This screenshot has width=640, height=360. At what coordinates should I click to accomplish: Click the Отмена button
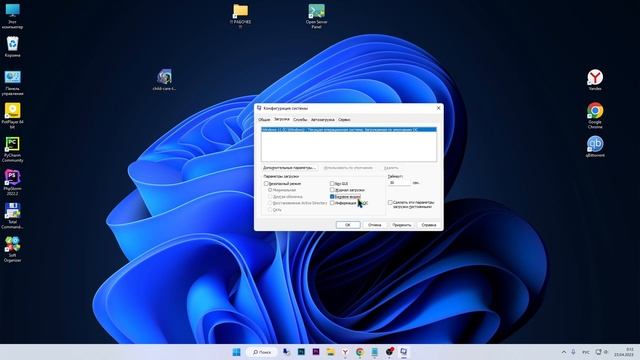375,225
